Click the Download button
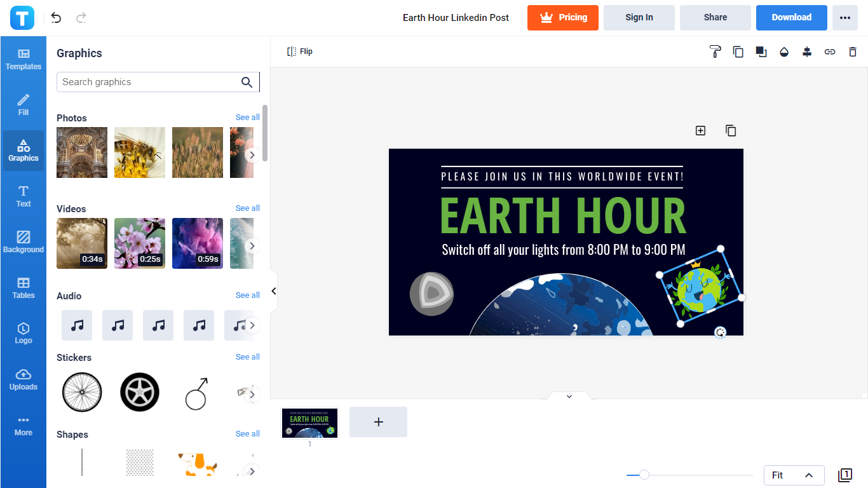 coord(791,18)
